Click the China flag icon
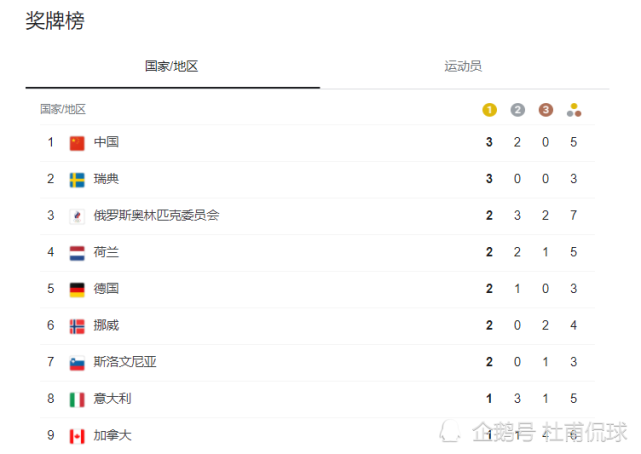 [x=77, y=143]
